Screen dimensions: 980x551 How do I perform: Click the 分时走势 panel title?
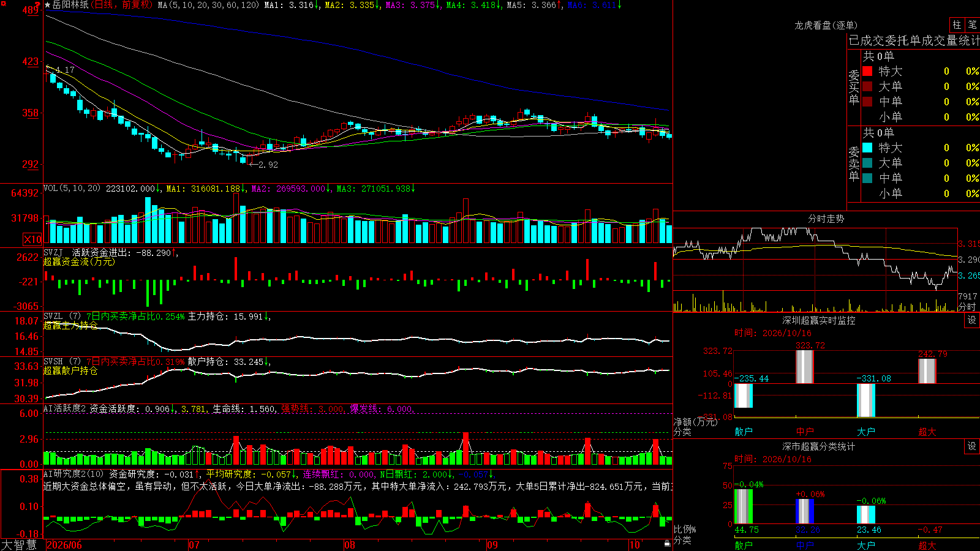tap(826, 219)
